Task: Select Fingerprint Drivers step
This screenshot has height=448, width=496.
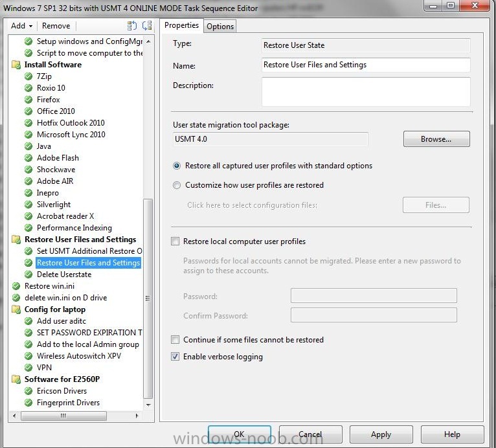Action: pyautogui.click(x=68, y=403)
